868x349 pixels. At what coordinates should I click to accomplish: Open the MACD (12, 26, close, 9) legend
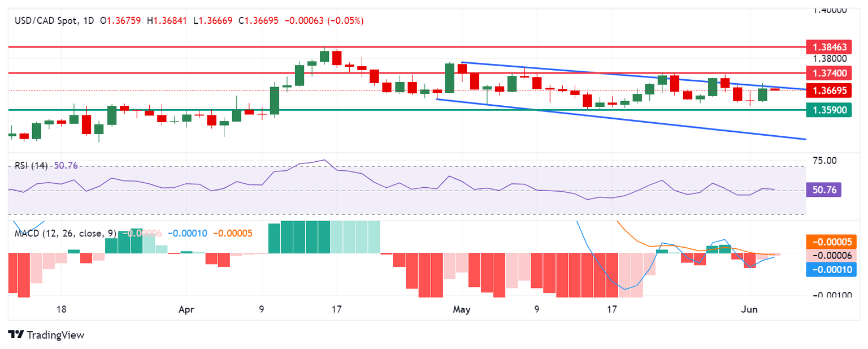click(66, 233)
